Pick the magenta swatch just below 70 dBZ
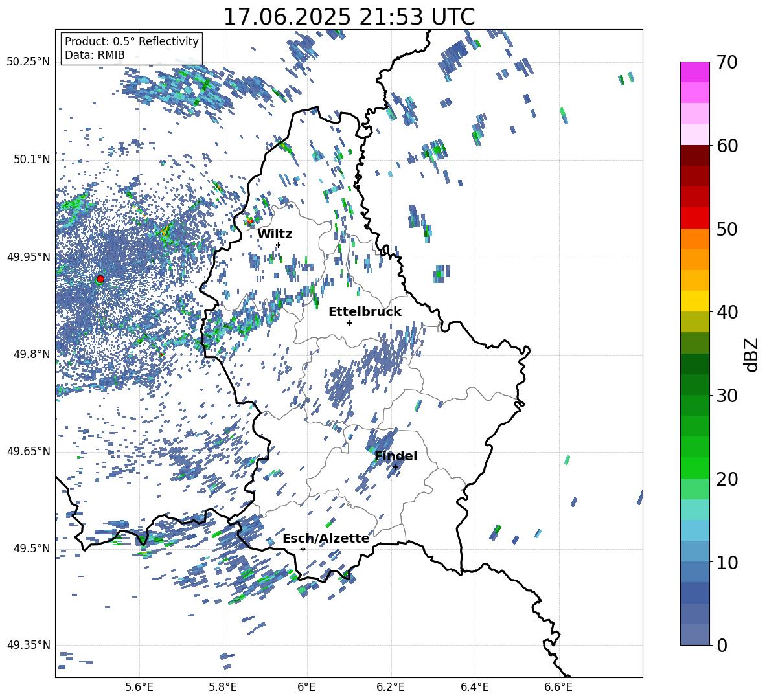The width and height of the screenshot is (767, 700). coord(695,73)
